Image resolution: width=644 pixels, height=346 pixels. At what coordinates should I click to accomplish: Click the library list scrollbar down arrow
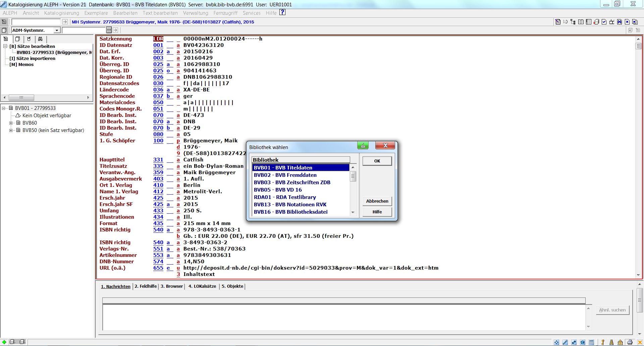(353, 212)
